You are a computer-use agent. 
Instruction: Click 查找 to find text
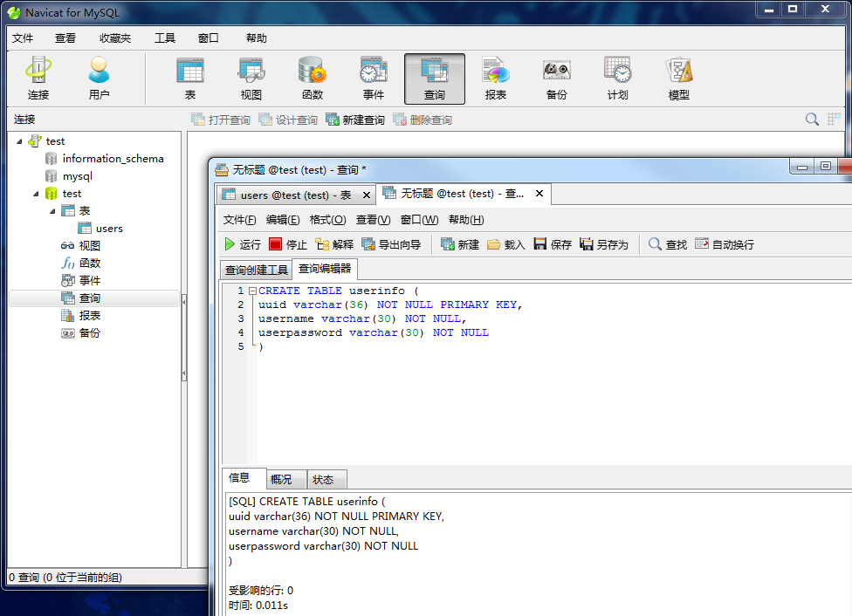pos(668,244)
